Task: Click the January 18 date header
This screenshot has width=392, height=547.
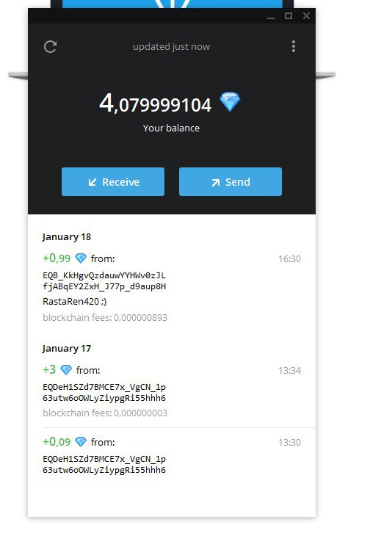Action: [x=66, y=237]
